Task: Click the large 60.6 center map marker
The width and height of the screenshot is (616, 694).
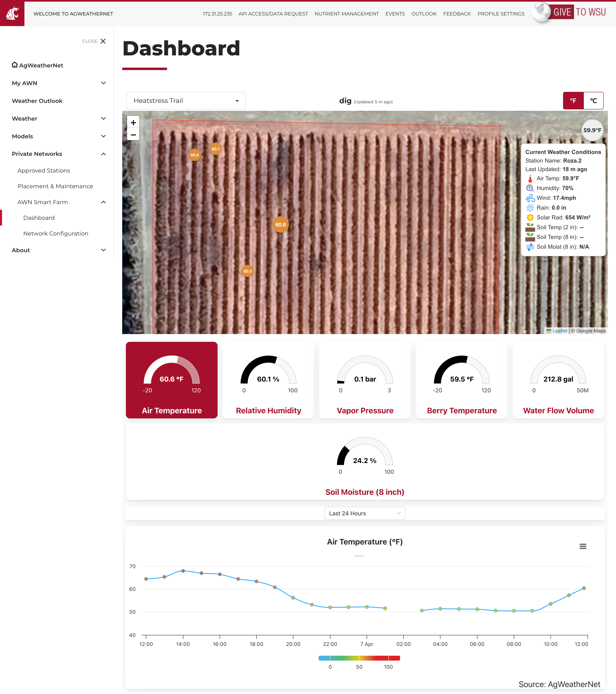Action: (x=280, y=224)
